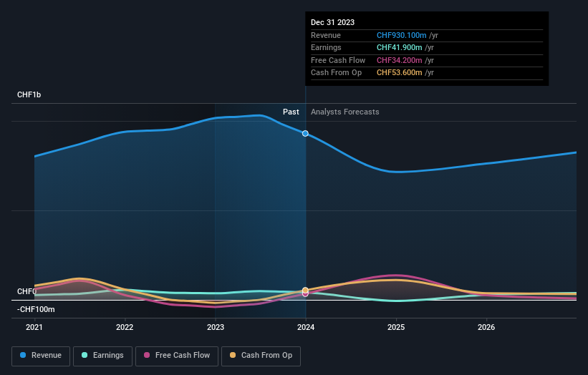Click the 2026 x-axis label
The width and height of the screenshot is (588, 375).
pyautogui.click(x=486, y=327)
